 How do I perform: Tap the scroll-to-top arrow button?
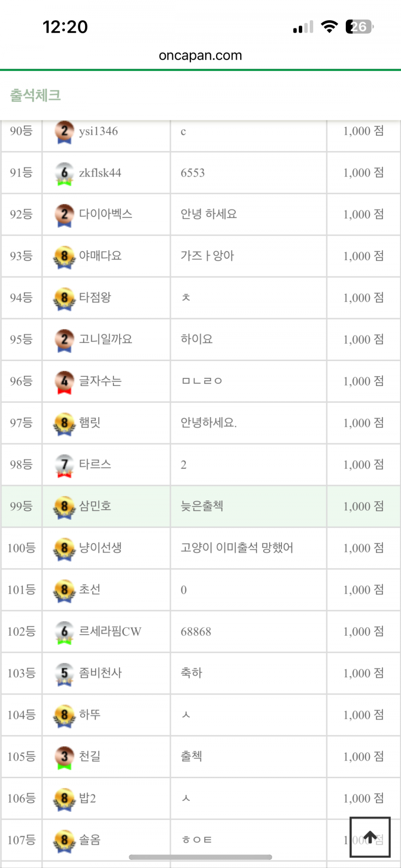tap(370, 837)
